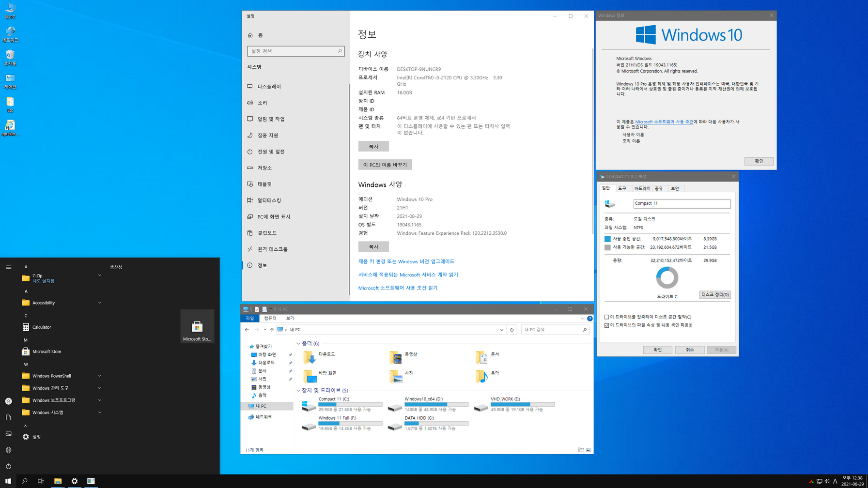The width and height of the screenshot is (868, 488).
Task: Click the Start menu hamburger icon
Action: pos(8,267)
